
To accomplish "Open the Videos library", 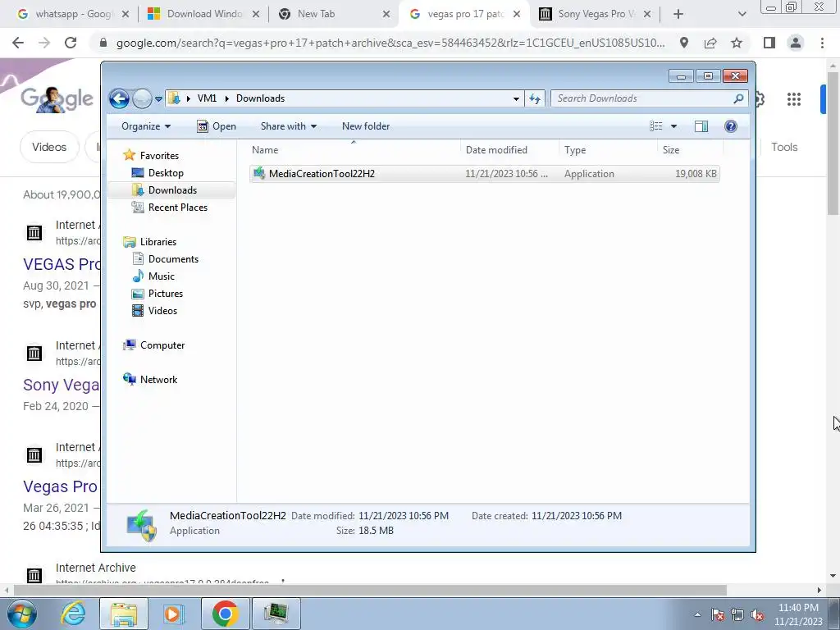I will click(x=155, y=311).
